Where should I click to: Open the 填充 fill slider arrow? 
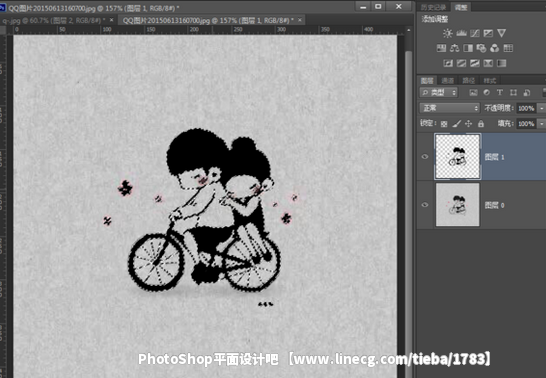[x=541, y=124]
